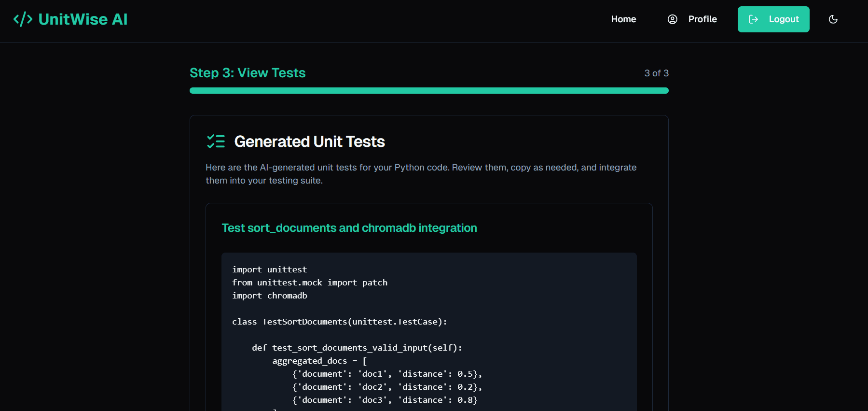
Task: Click the UnitWise AI code-bracket logo icon
Action: [x=23, y=19]
